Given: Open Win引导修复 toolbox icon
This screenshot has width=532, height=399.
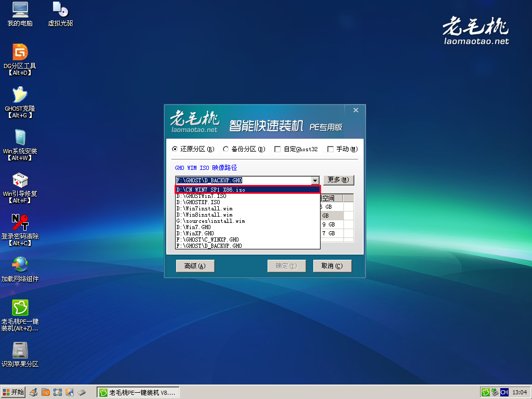Looking at the screenshot, I should coord(20,188).
